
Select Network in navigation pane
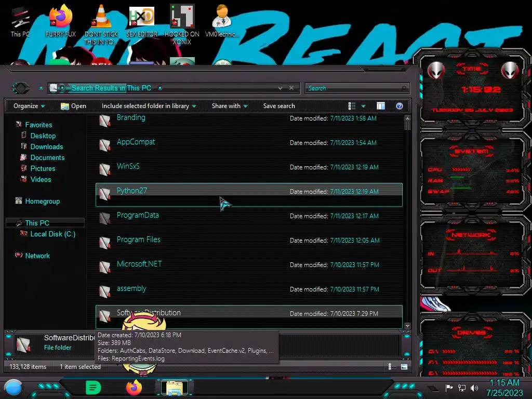[x=37, y=256]
